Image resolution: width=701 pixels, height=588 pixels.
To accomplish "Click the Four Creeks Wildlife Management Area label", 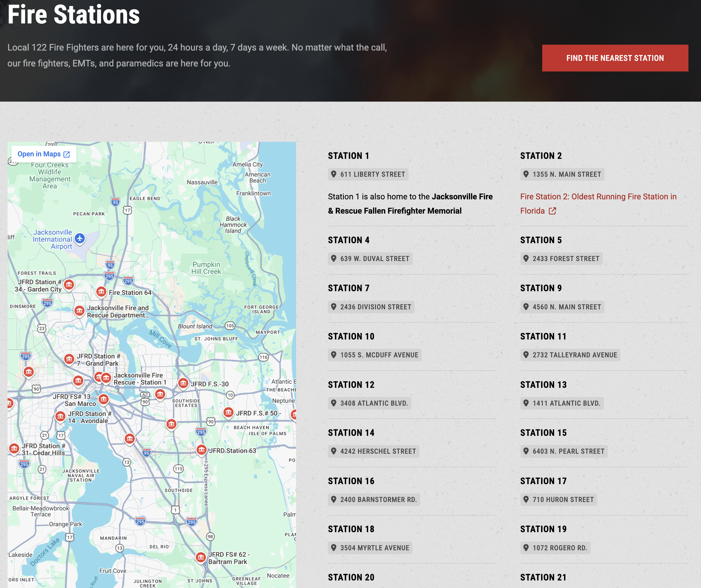I will click(50, 175).
